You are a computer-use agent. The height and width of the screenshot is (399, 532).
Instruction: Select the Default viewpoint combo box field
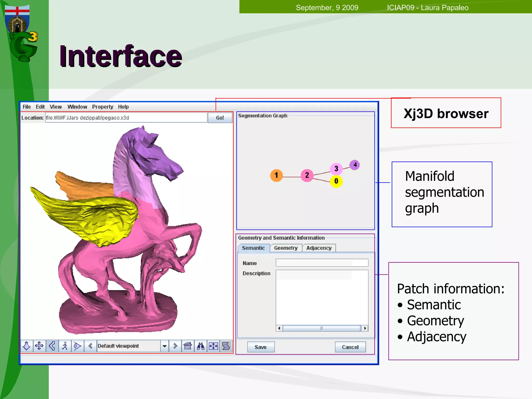129,346
